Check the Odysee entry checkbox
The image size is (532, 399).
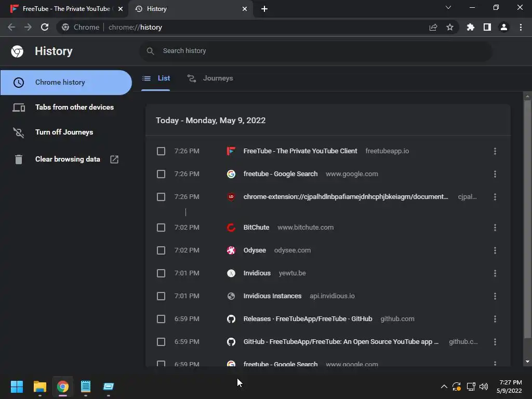161,250
